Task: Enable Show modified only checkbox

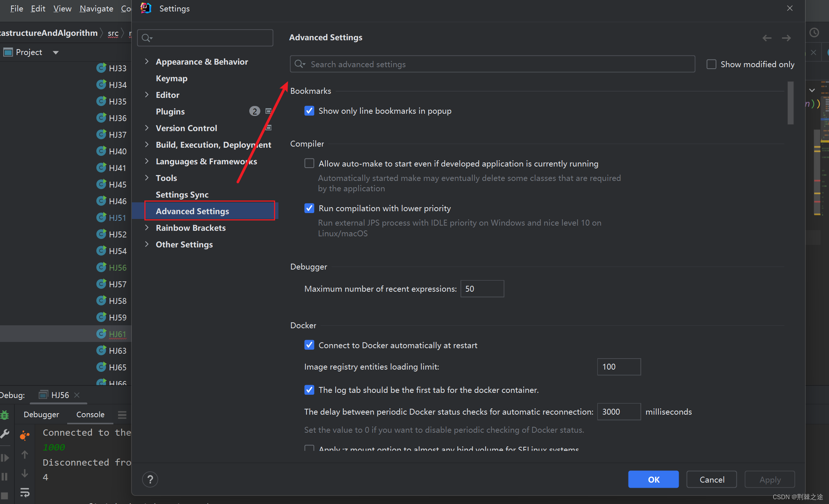Action: tap(711, 64)
